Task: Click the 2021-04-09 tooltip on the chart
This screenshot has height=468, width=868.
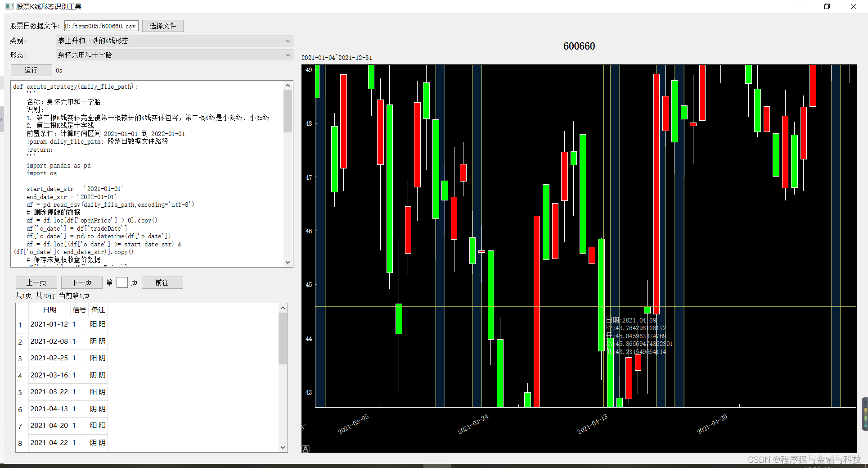Action: 639,336
